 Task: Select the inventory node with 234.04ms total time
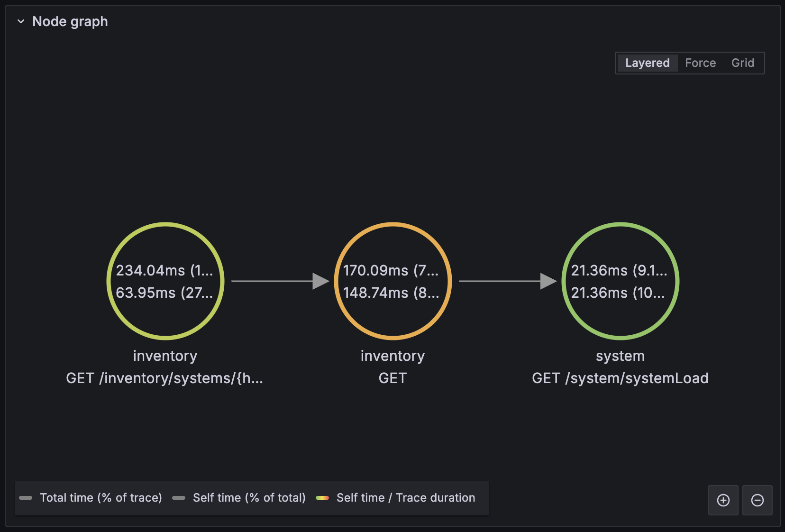click(x=164, y=281)
